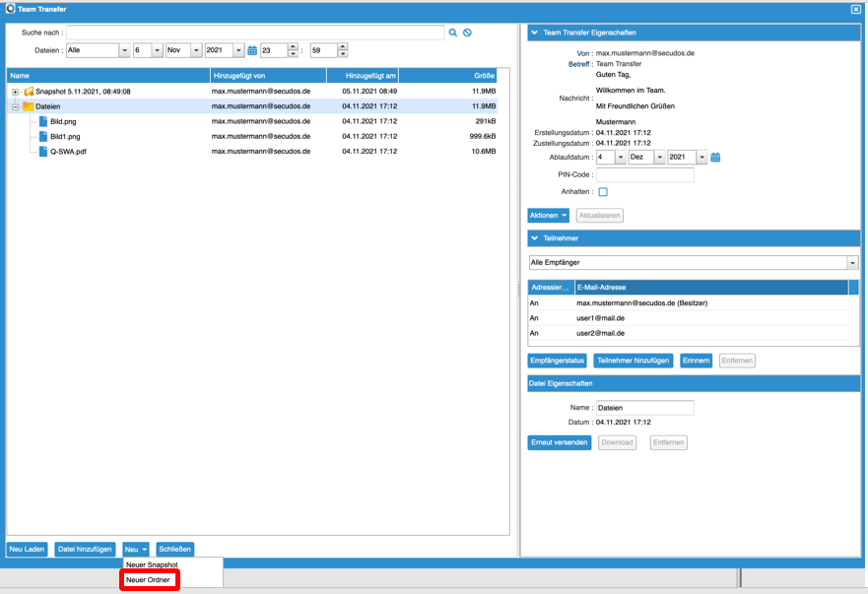Click the Erneut versenden button
Screen dimensions: 868x594
[x=560, y=442]
